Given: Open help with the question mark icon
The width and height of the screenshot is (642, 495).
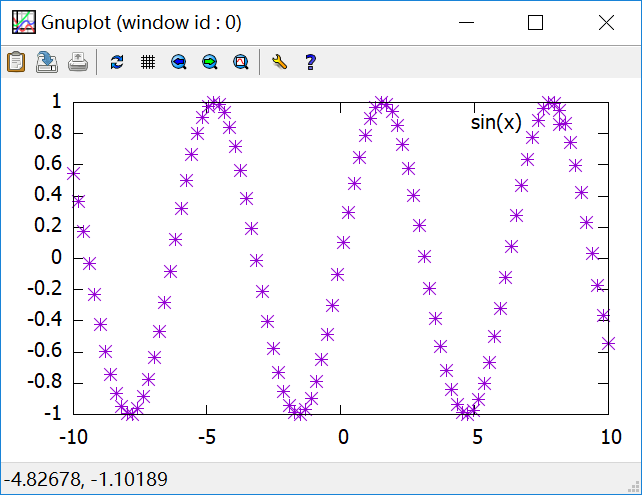Looking at the screenshot, I should click(310, 62).
